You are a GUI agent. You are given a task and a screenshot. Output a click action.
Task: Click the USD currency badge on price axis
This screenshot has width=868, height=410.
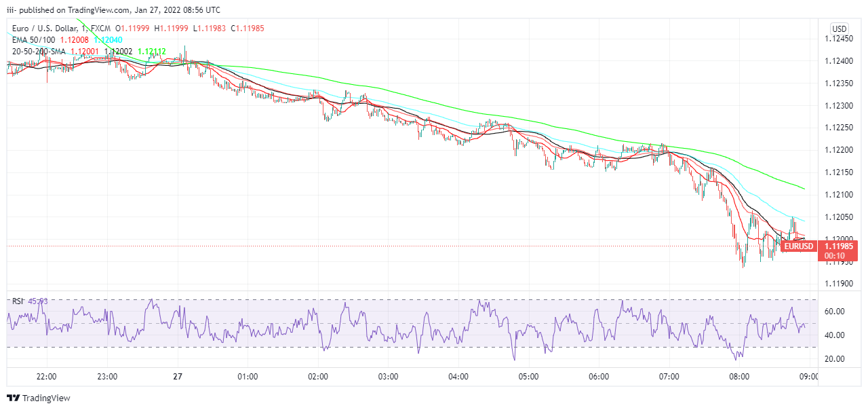[x=840, y=29]
